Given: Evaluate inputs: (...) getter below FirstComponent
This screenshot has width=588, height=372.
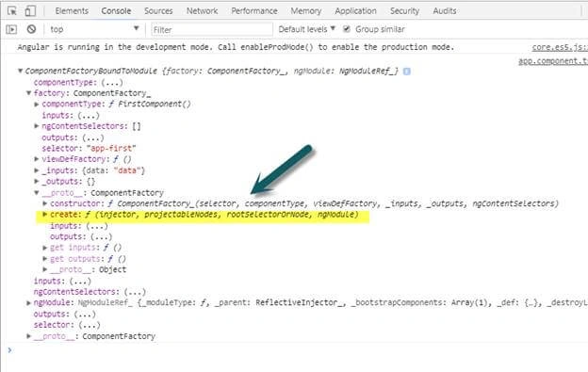Looking at the screenshot, I should coord(71,115).
